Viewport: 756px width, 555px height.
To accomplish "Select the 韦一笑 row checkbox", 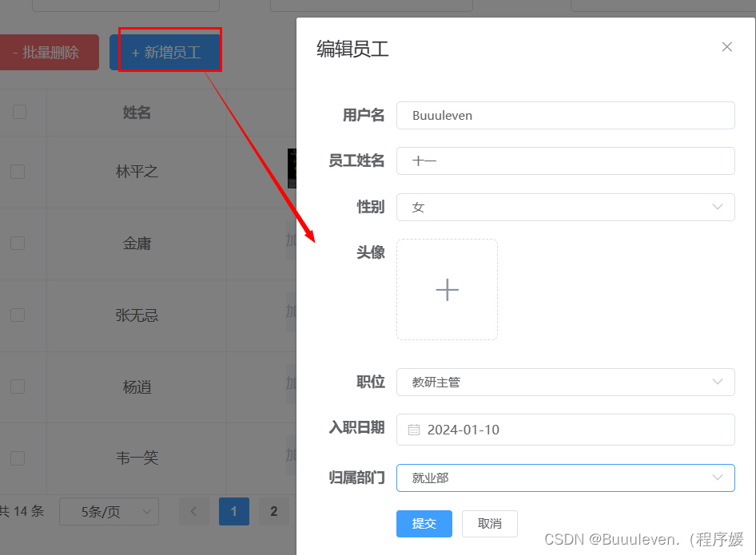I will [x=17, y=458].
